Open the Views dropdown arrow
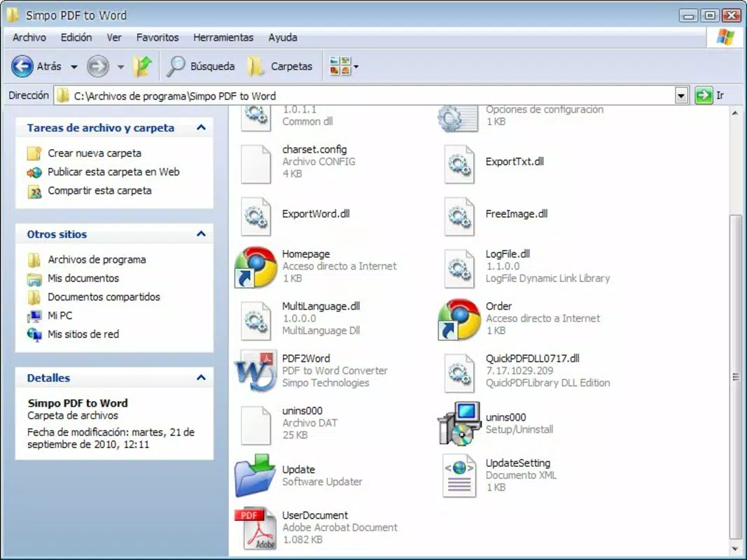 tap(356, 66)
